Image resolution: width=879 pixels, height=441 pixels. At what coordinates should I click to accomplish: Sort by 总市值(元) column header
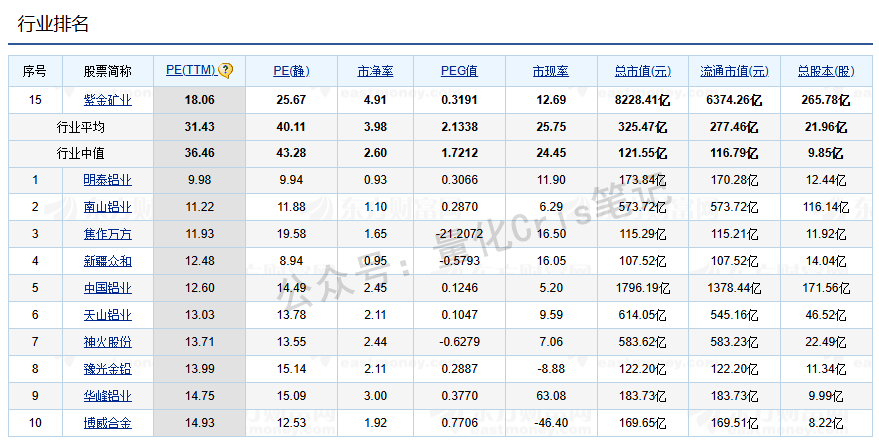pyautogui.click(x=642, y=71)
